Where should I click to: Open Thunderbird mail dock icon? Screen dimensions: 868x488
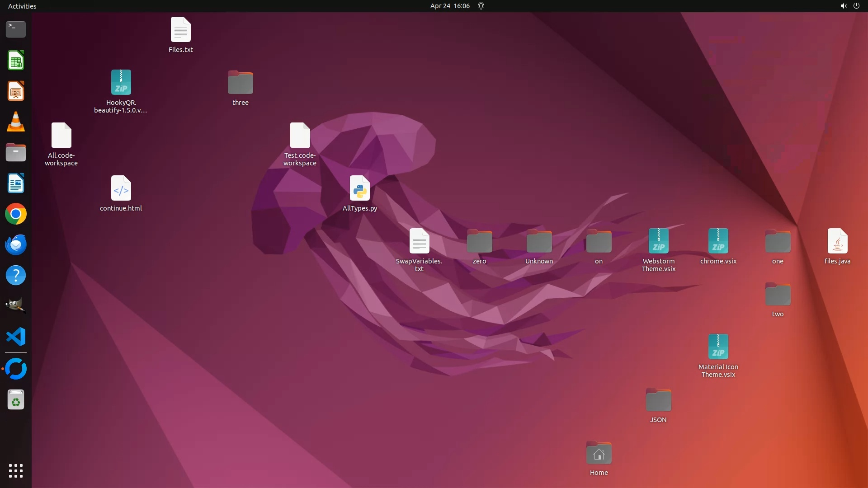[16, 245]
